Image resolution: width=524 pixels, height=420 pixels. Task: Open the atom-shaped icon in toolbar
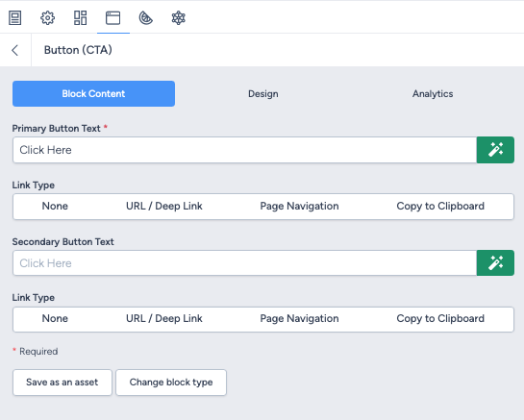179,17
